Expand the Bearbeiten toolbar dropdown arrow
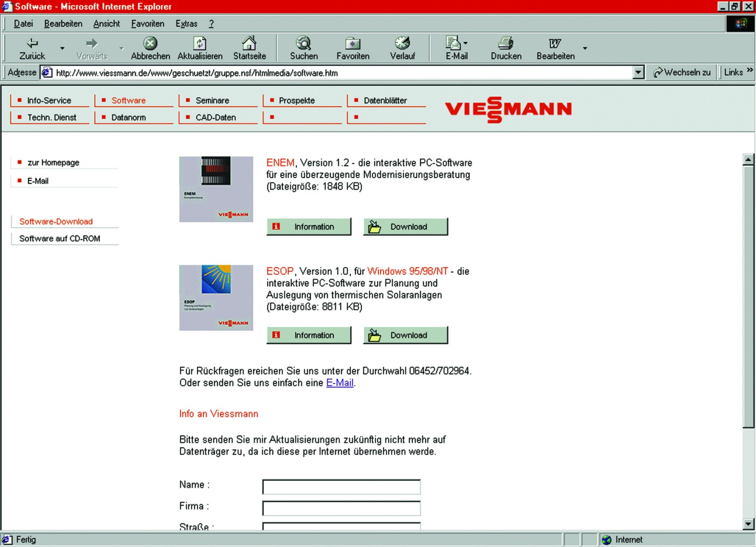756x547 pixels. 585,48
